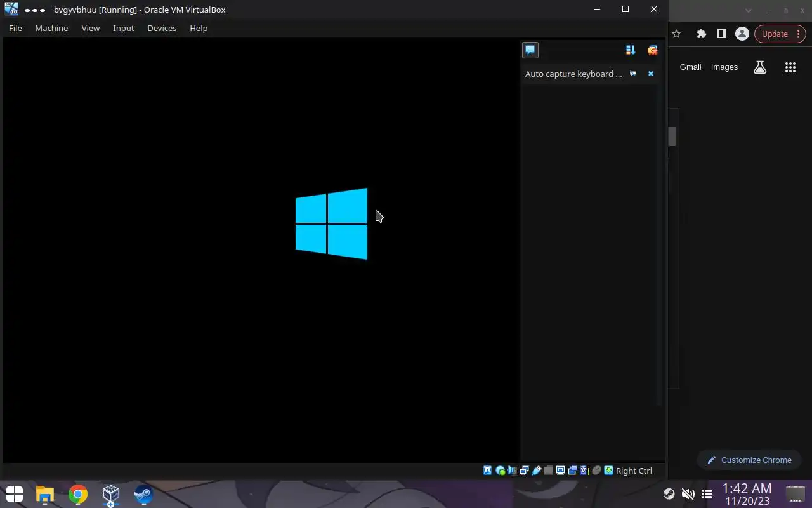
Task: Open the Help menu
Action: (199, 28)
